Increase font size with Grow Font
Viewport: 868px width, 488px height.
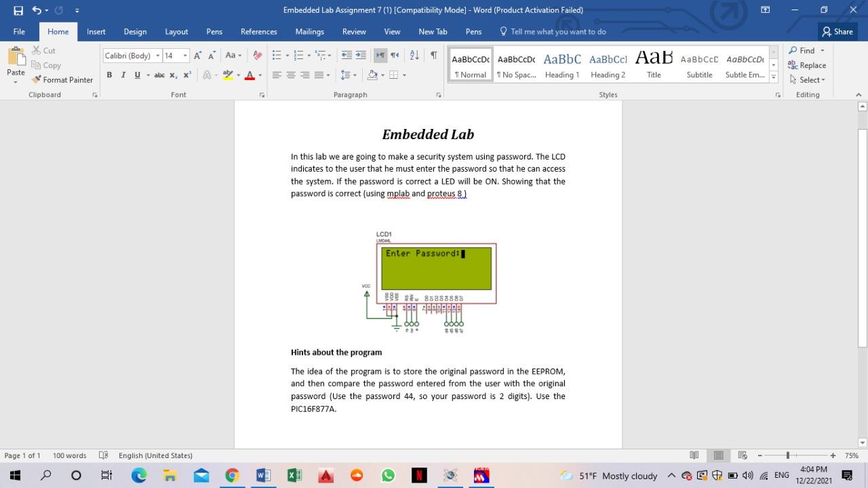(197, 56)
